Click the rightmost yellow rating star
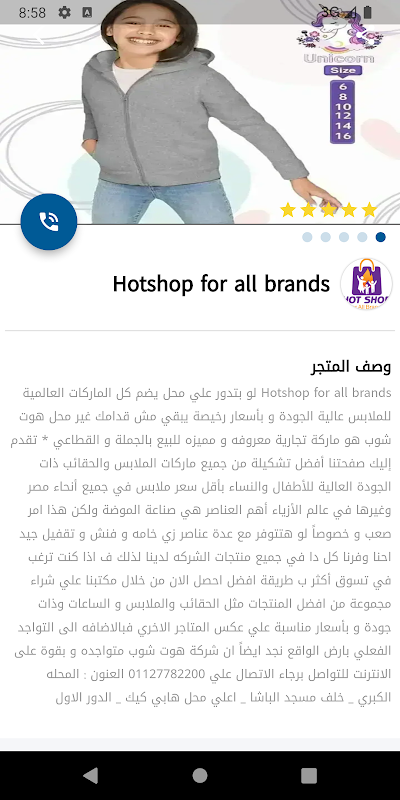 click(369, 210)
